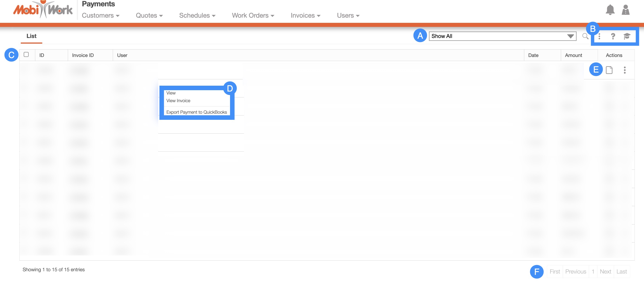Switch to the List tab
This screenshot has height=283, width=644.
tap(31, 36)
